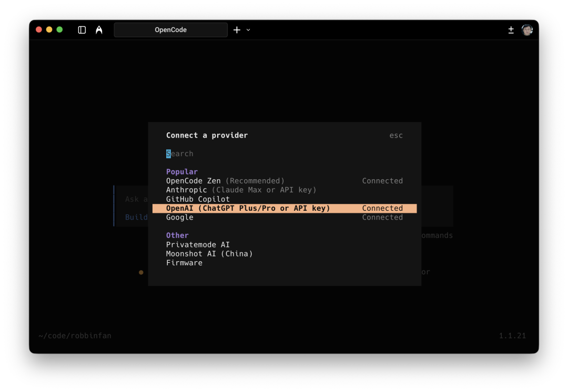Expand the chevron next to new tab
Screen dimensions: 568x392
pyautogui.click(x=248, y=30)
